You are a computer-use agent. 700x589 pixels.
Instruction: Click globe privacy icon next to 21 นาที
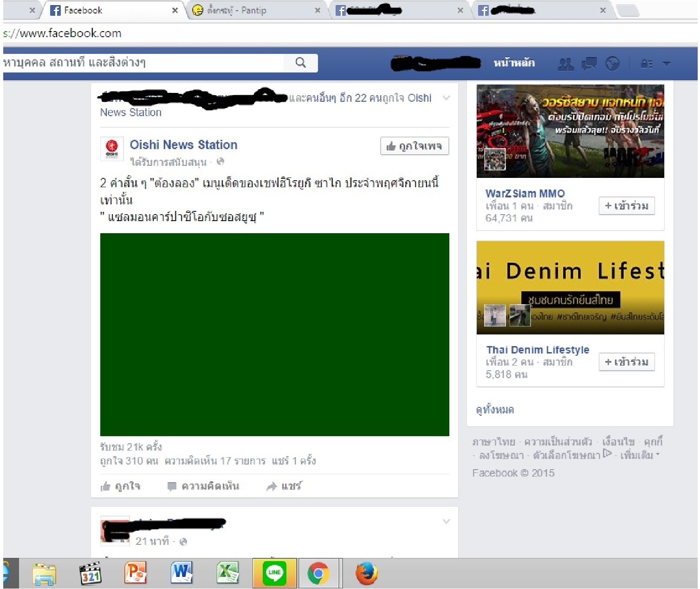click(183, 542)
